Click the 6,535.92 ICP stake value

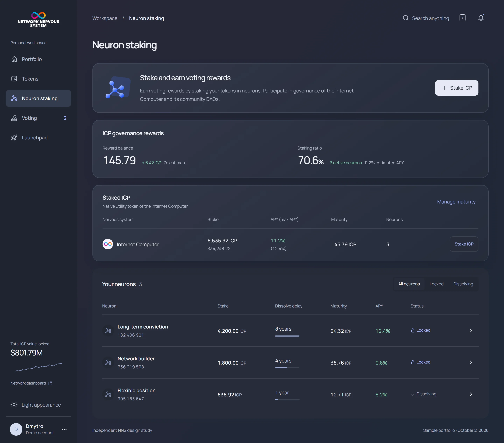(222, 240)
